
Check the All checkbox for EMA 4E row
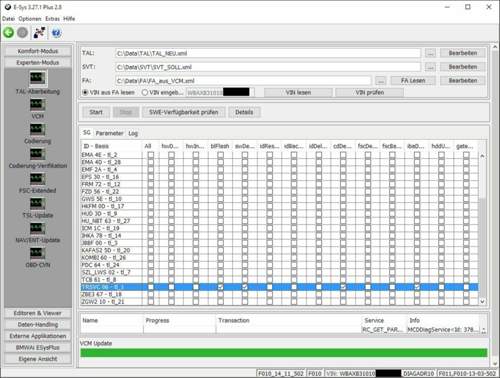(151, 155)
